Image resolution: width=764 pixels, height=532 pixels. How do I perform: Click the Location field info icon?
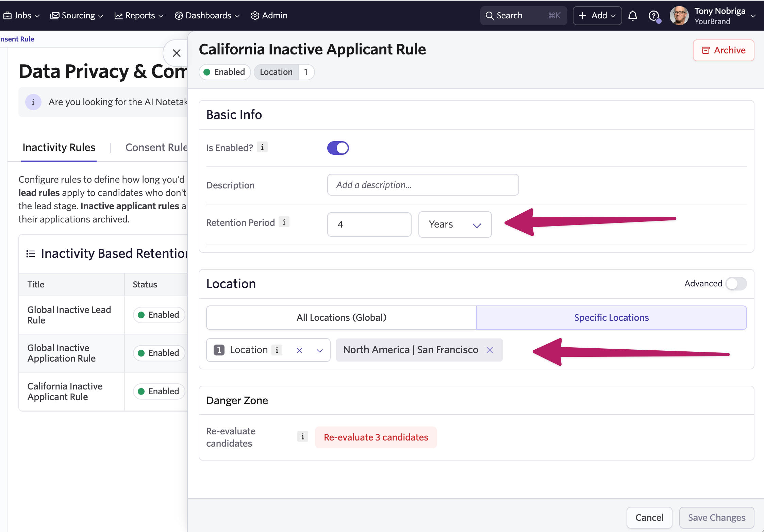point(277,350)
